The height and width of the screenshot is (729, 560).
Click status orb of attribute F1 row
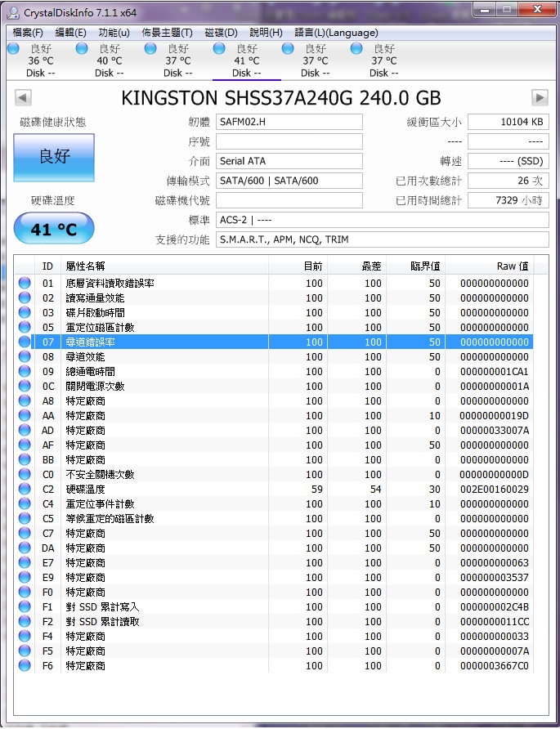coord(25,606)
